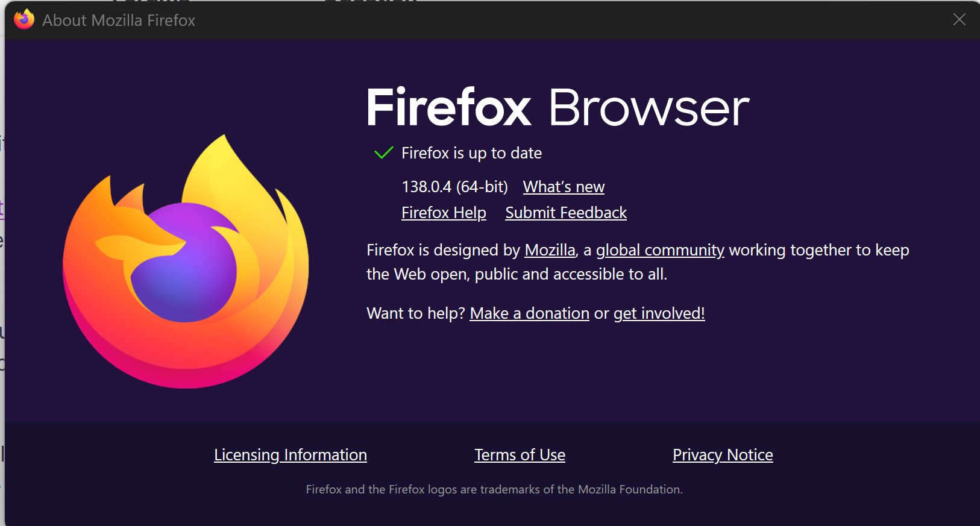
Task: Click the 138.0.4 (64-bit) version text
Action: click(454, 187)
